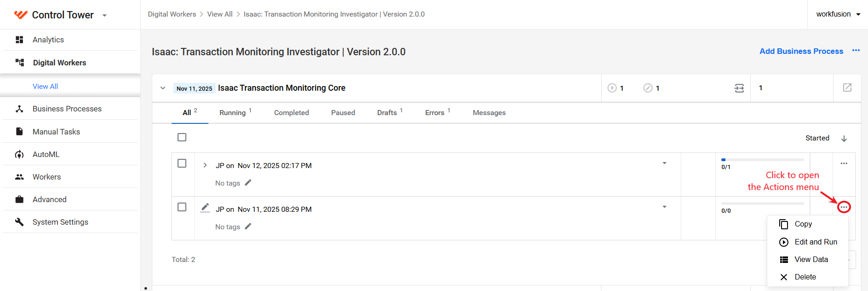Click Add Business Process link
The image size is (868, 291).
click(801, 51)
